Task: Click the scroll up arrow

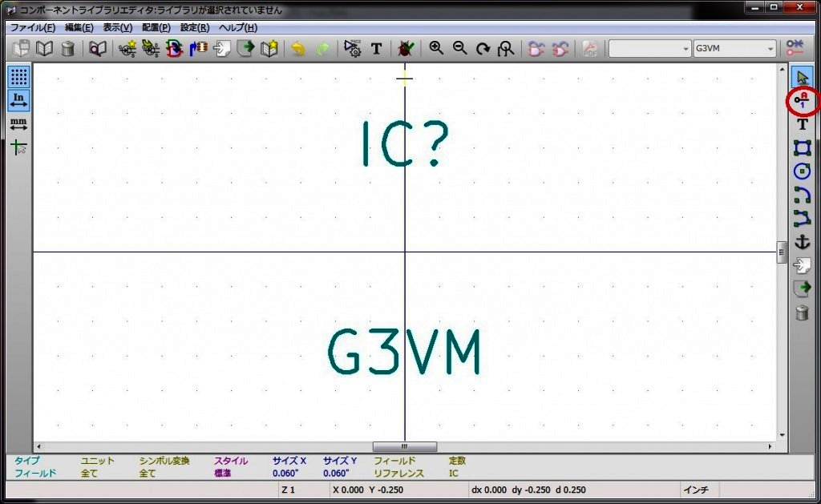Action: pos(782,69)
